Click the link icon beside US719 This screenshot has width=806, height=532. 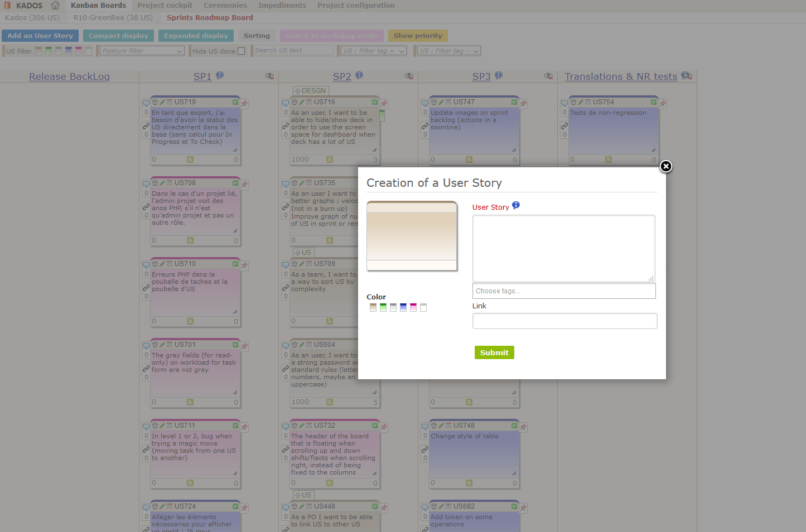pyautogui.click(x=146, y=126)
